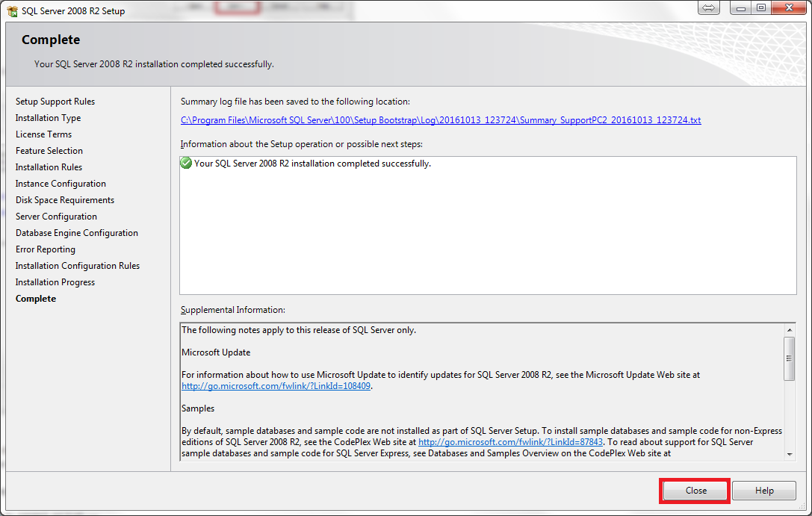Screen dimensions: 812x516
Task: Select the Setup Support Rules step
Action: pyautogui.click(x=55, y=102)
